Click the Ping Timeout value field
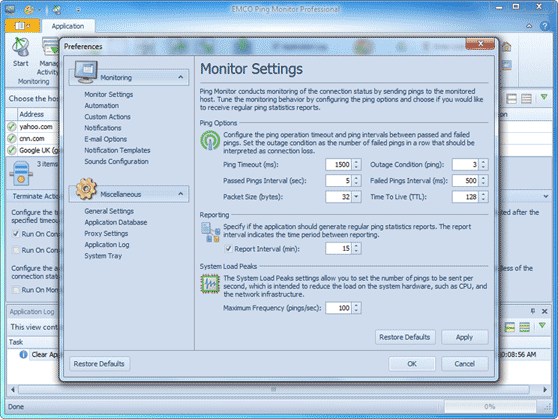558x419 pixels. pyautogui.click(x=338, y=164)
